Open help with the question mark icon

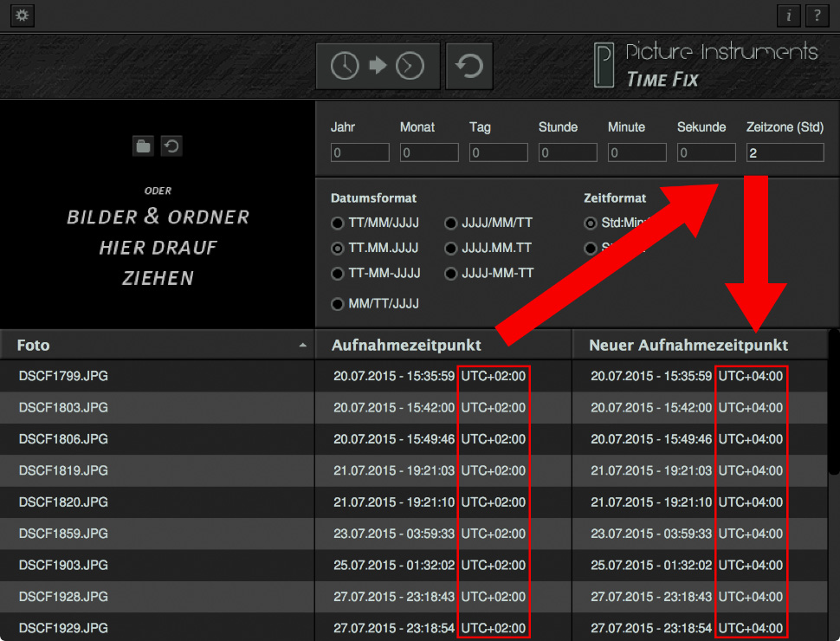click(x=817, y=16)
